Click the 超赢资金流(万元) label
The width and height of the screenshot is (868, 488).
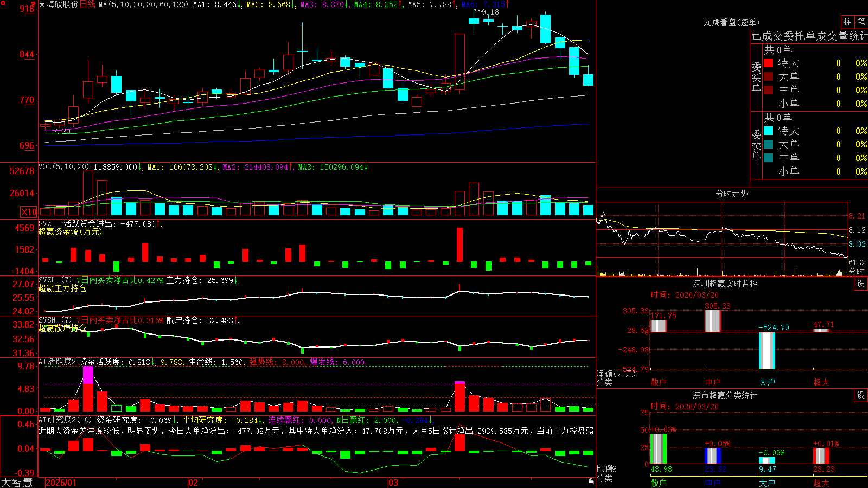click(70, 232)
